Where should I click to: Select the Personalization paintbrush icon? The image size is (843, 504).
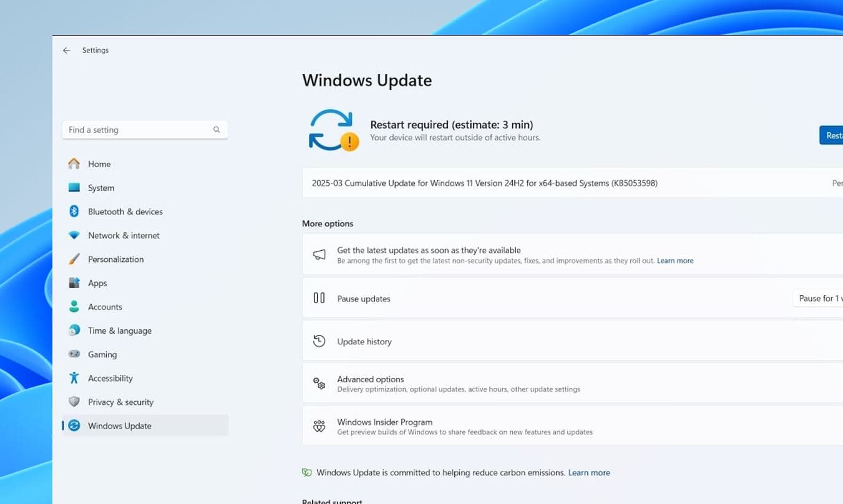pos(74,259)
